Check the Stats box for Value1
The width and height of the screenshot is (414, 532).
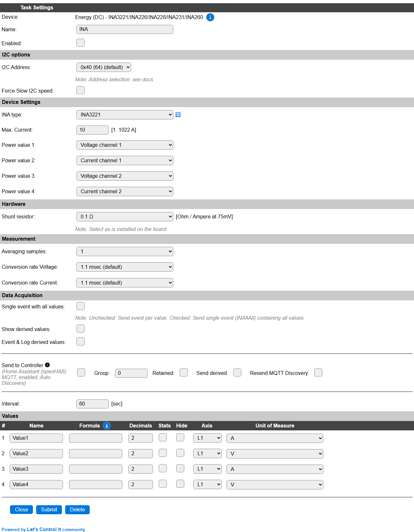click(163, 437)
